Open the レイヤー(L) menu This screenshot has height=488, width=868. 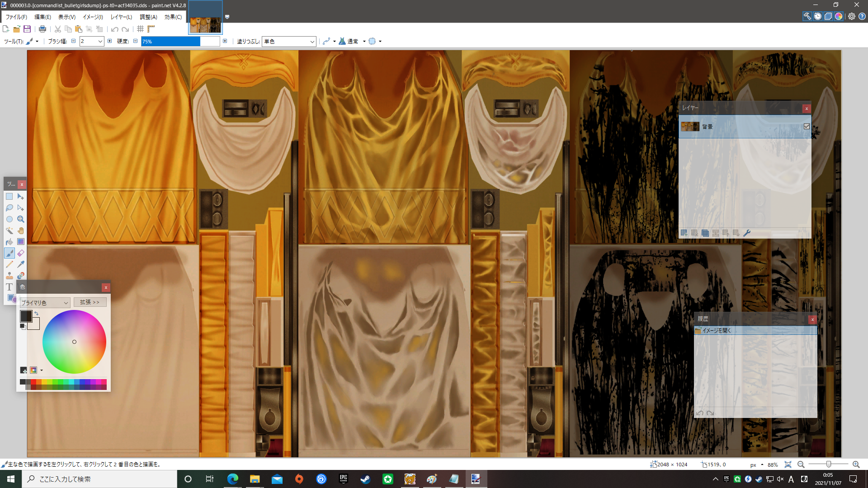coord(121,17)
